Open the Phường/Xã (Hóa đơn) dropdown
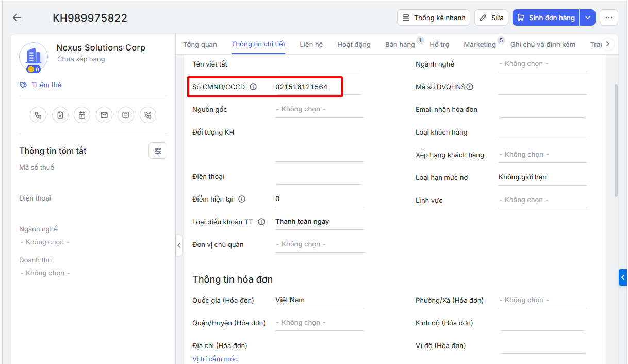 point(542,300)
